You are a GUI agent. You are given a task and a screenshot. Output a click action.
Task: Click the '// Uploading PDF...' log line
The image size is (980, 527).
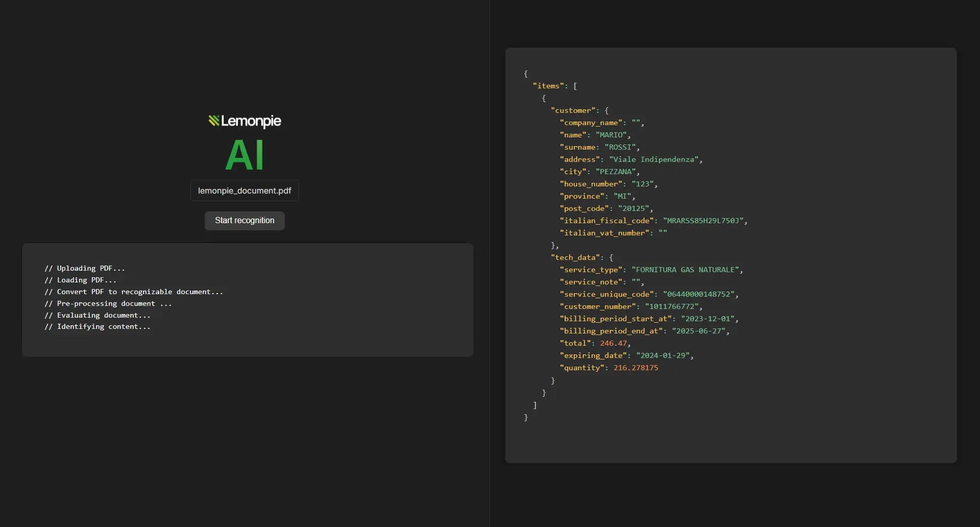85,268
